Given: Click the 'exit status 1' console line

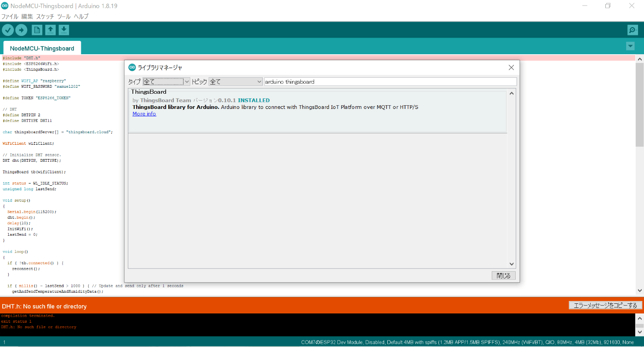Looking at the screenshot, I should [17, 321].
